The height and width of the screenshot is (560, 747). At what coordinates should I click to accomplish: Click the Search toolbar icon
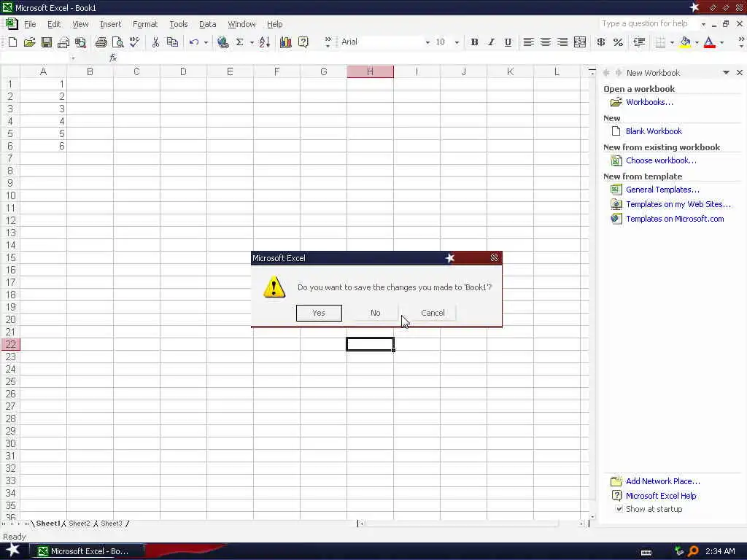(80, 42)
